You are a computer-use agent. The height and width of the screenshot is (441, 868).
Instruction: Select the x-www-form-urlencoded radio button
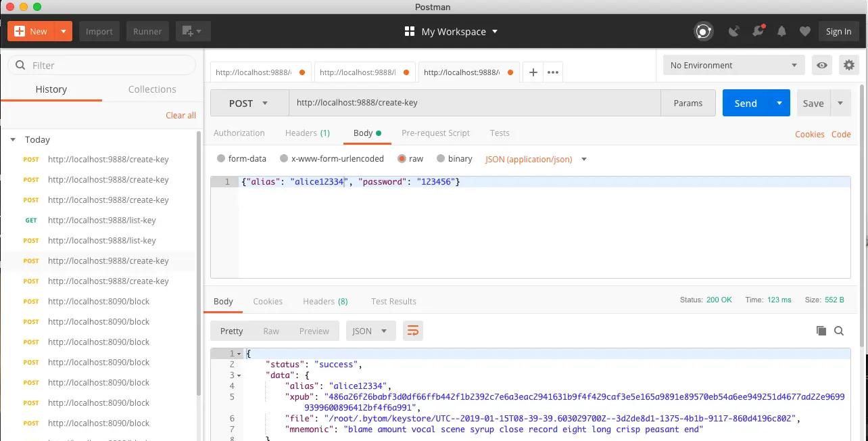pos(283,159)
